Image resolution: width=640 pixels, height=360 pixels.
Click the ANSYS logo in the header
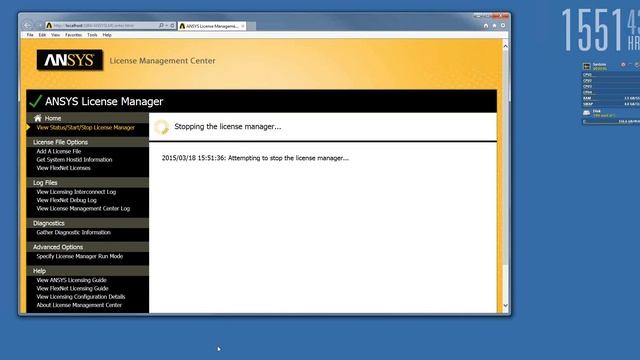point(70,60)
